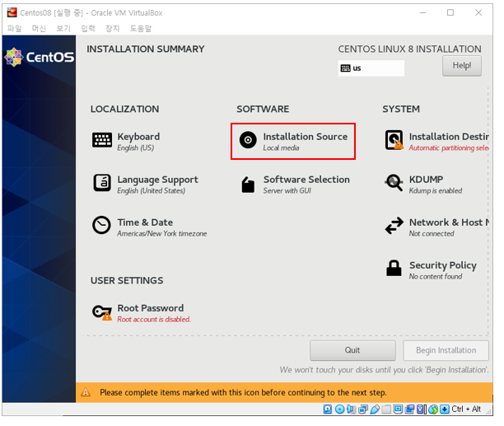Click Root Password label
This screenshot has width=504, height=426.
coord(151,308)
